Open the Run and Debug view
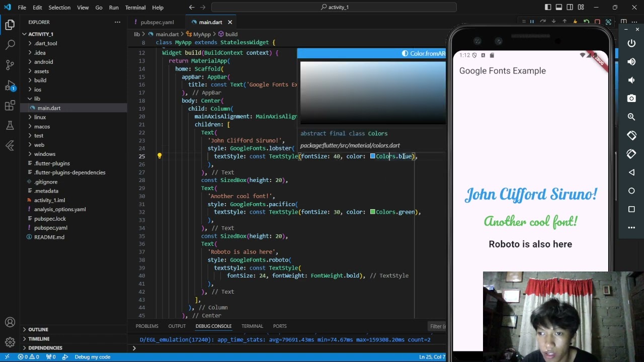This screenshot has width=644, height=362. [10, 85]
